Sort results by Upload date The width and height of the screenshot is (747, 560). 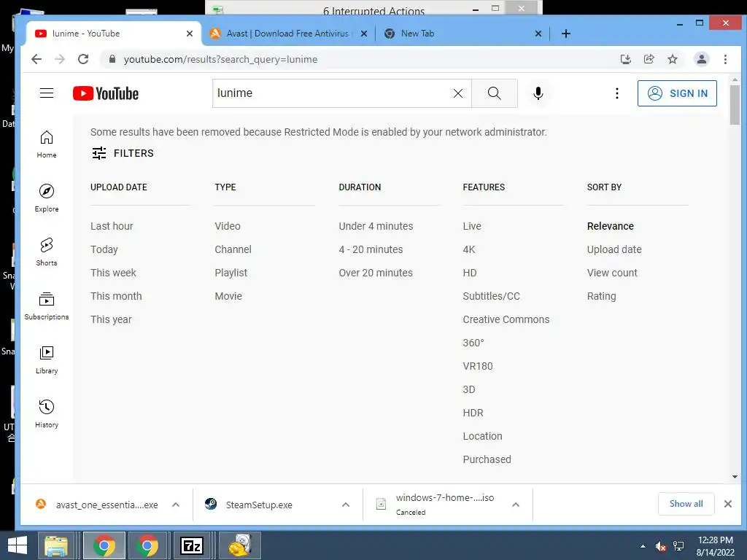point(614,249)
